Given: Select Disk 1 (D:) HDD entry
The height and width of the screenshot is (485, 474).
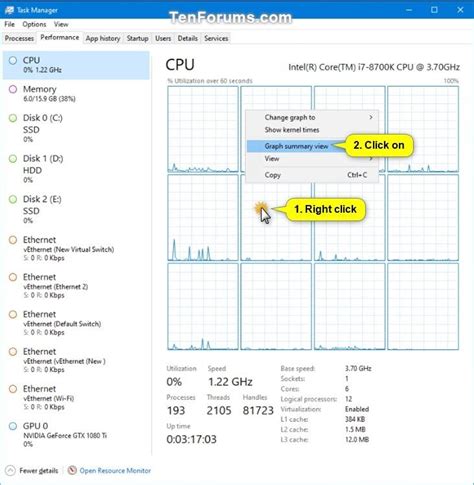Looking at the screenshot, I should (x=76, y=169).
